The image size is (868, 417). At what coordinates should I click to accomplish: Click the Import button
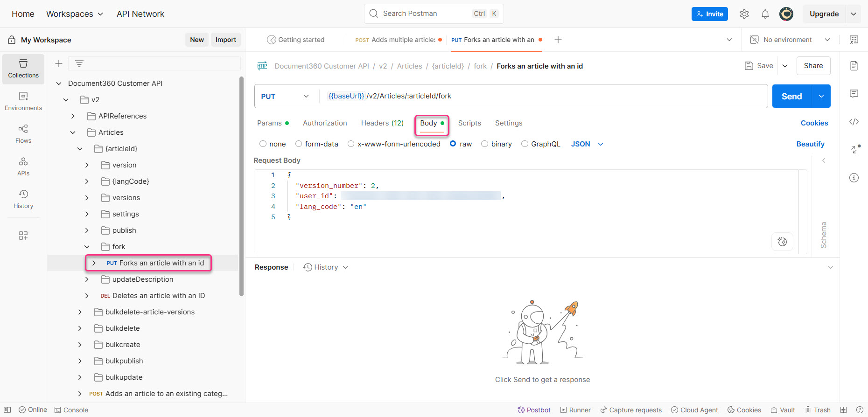point(226,40)
